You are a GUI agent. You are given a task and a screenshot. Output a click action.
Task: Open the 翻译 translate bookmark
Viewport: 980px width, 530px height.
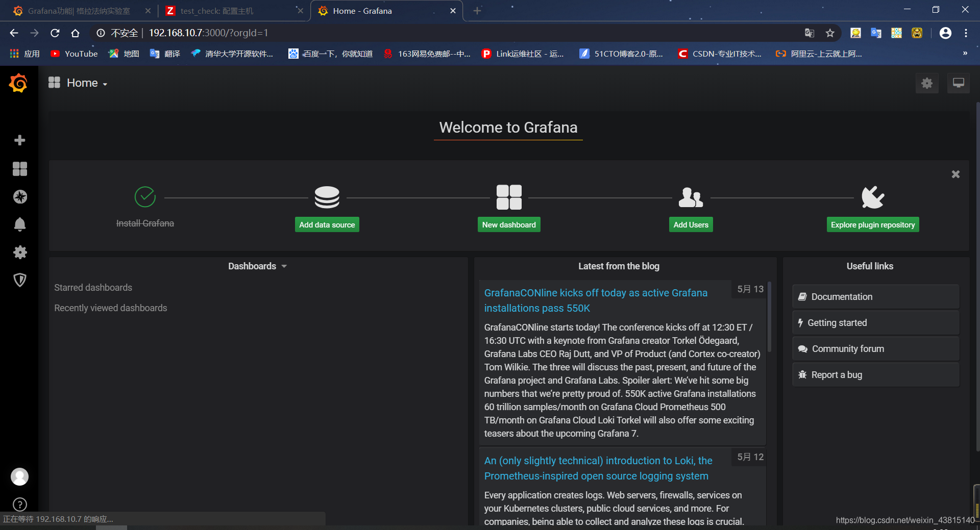click(165, 54)
